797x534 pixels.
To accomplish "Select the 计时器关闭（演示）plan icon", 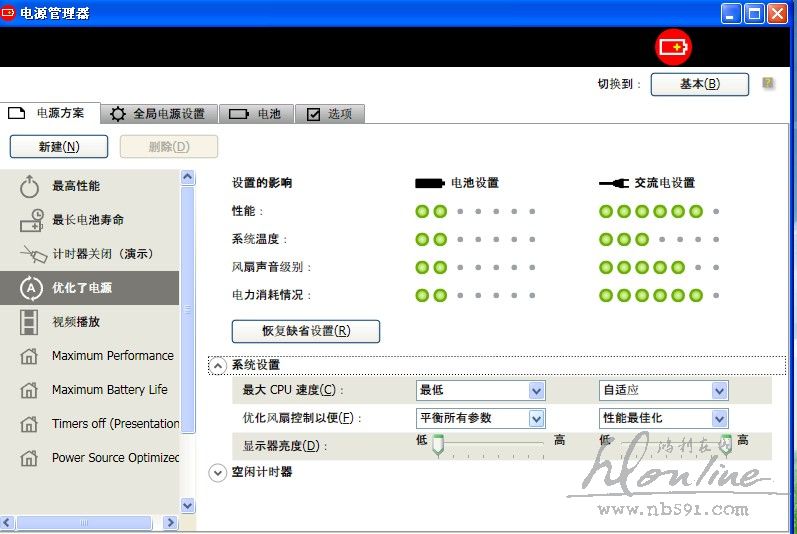I will coord(31,254).
